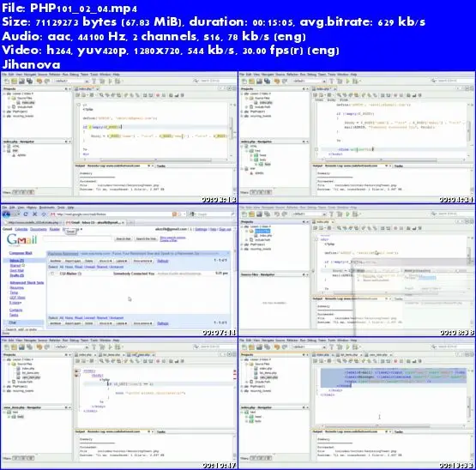
Task: Toggle the last Filters button in the 00:04:31 Navigator
Action: pyautogui.click(x=268, y=192)
